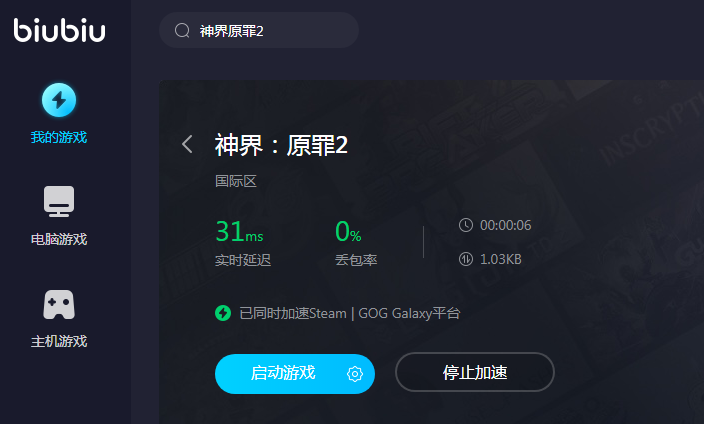
Task: Click the search field containing 神界原罪2
Action: pyautogui.click(x=259, y=31)
